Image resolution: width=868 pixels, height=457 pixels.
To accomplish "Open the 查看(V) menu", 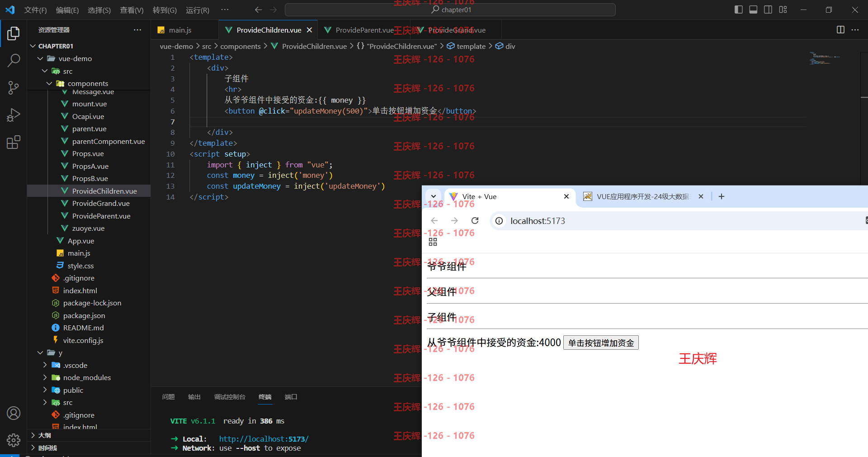I will click(x=132, y=10).
